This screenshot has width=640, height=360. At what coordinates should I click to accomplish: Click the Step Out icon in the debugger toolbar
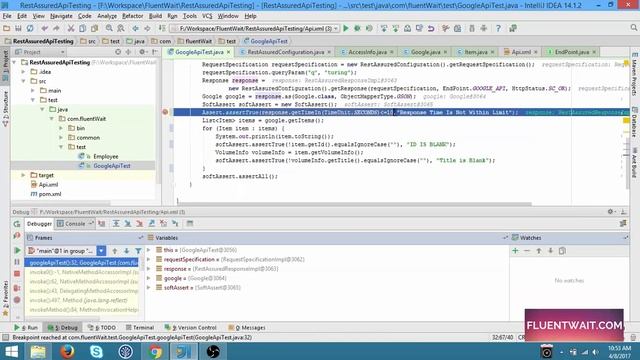(151, 224)
